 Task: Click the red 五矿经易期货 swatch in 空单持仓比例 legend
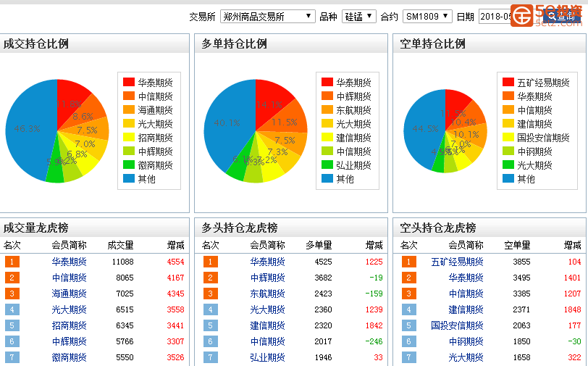coord(508,82)
